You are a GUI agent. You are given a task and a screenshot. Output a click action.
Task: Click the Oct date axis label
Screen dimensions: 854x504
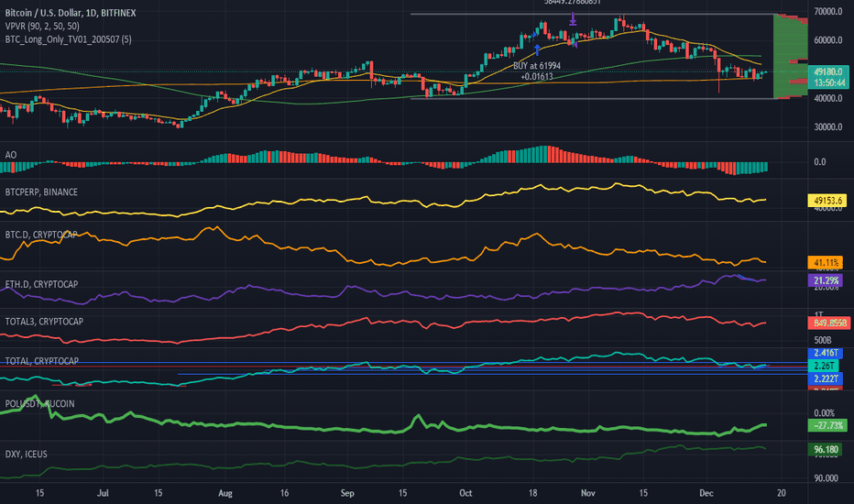click(x=465, y=493)
